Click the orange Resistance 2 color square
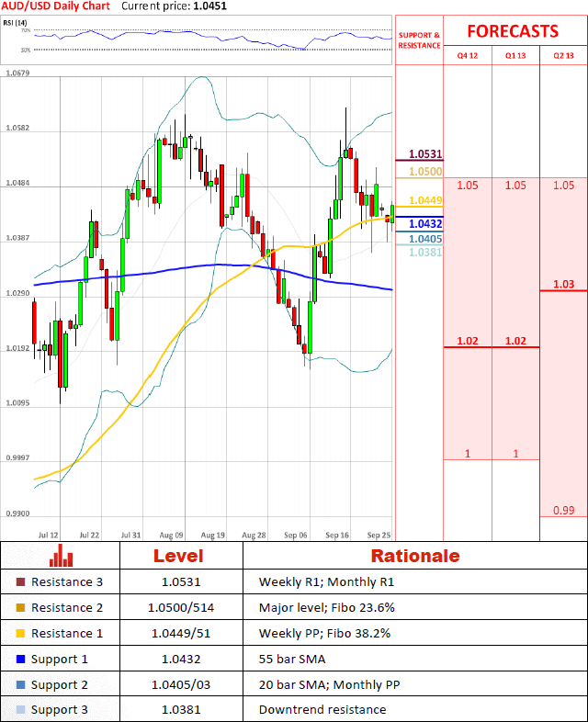Image resolution: width=588 pixels, height=722 pixels. pyautogui.click(x=21, y=608)
